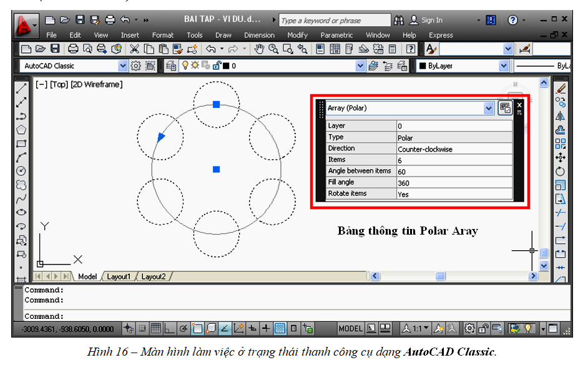Toggle layer lock padlock icon
The width and height of the screenshot is (588, 370).
pyautogui.click(x=217, y=66)
